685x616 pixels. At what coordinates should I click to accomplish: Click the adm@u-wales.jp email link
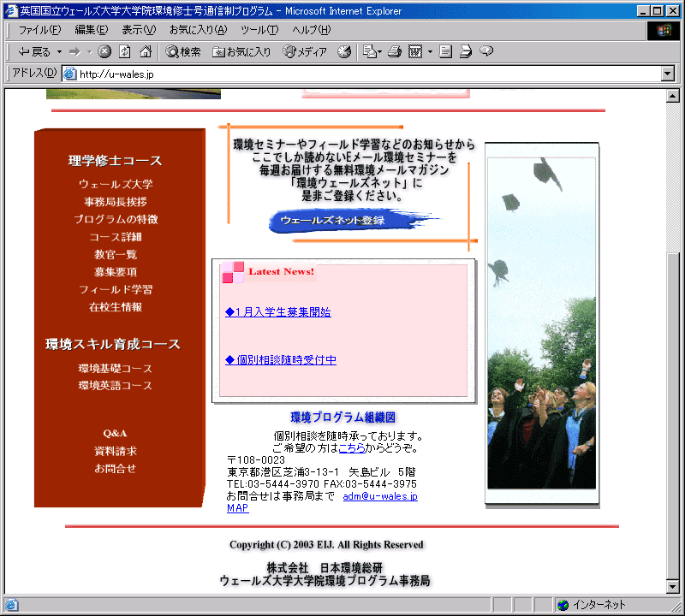click(380, 496)
